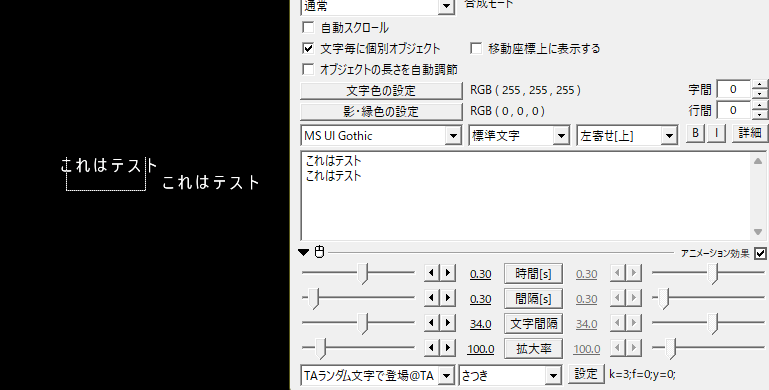Open the 左寄せ[上] alignment dropdown
This screenshot has width=769, height=390.
tap(669, 136)
